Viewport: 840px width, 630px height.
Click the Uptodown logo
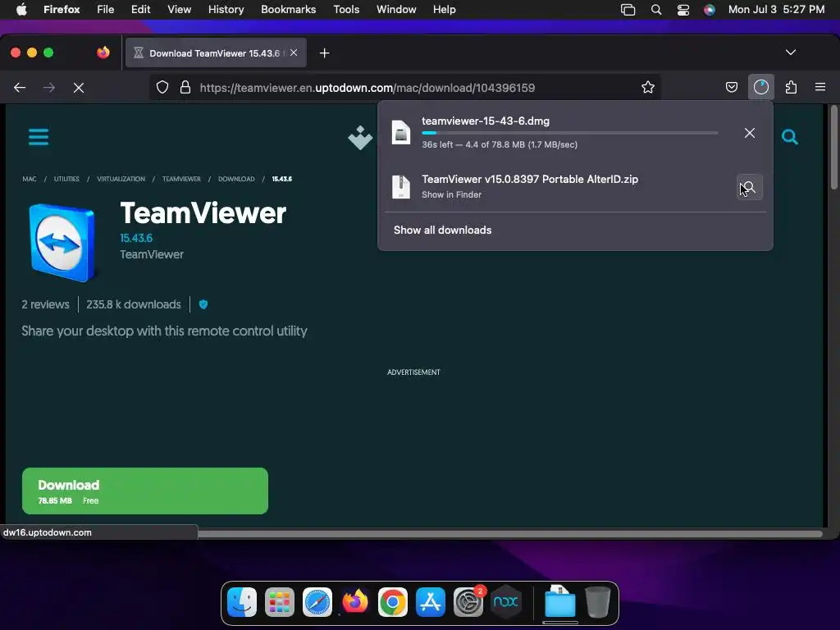[360, 137]
